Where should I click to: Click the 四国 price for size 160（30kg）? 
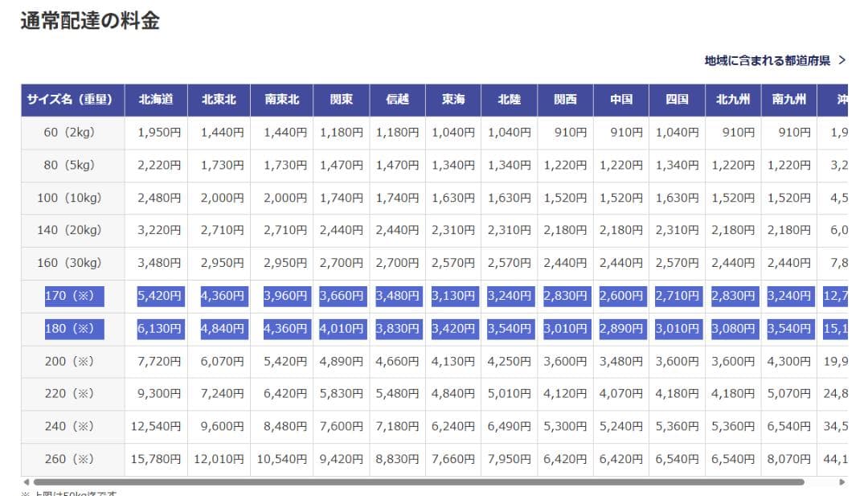[677, 263]
